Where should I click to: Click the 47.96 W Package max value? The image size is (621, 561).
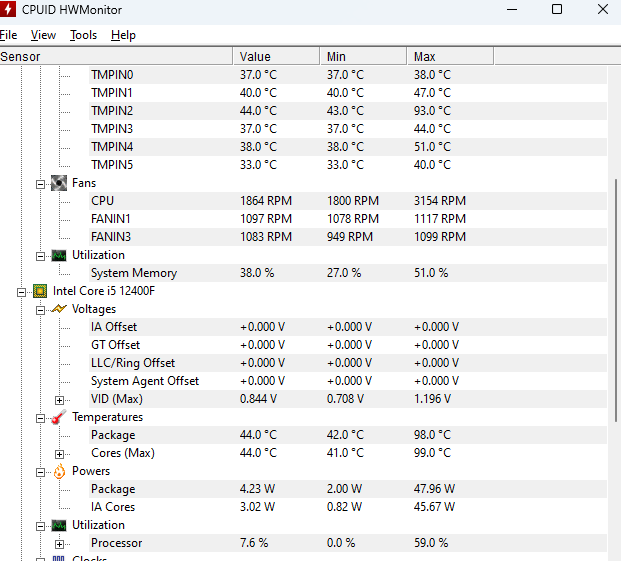434,489
